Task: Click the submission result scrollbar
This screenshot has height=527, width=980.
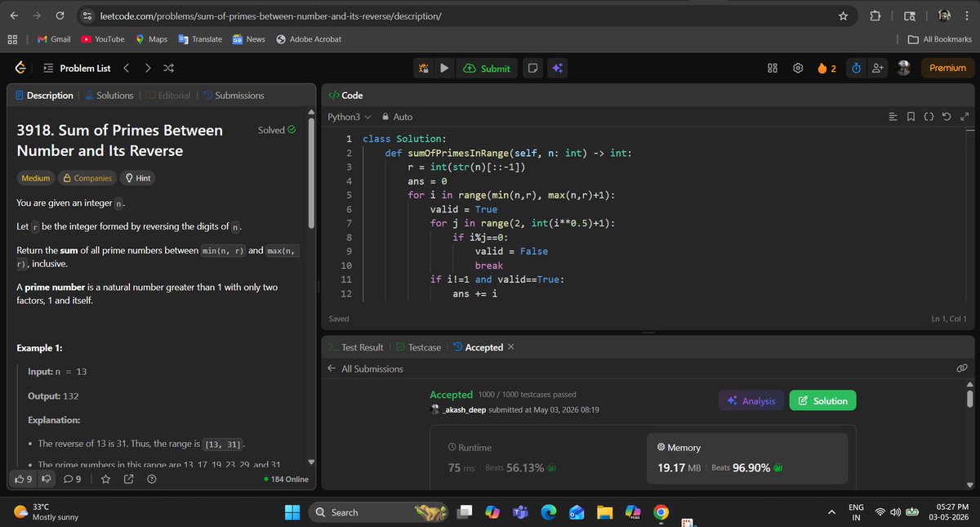Action: (969, 397)
